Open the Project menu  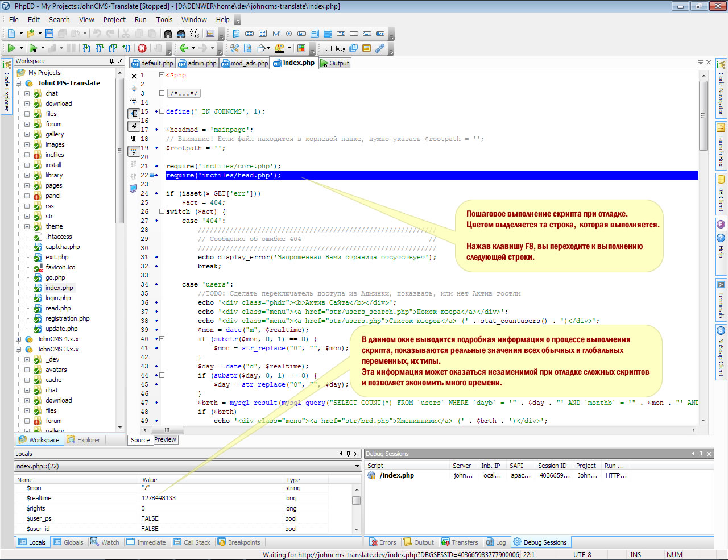click(114, 19)
